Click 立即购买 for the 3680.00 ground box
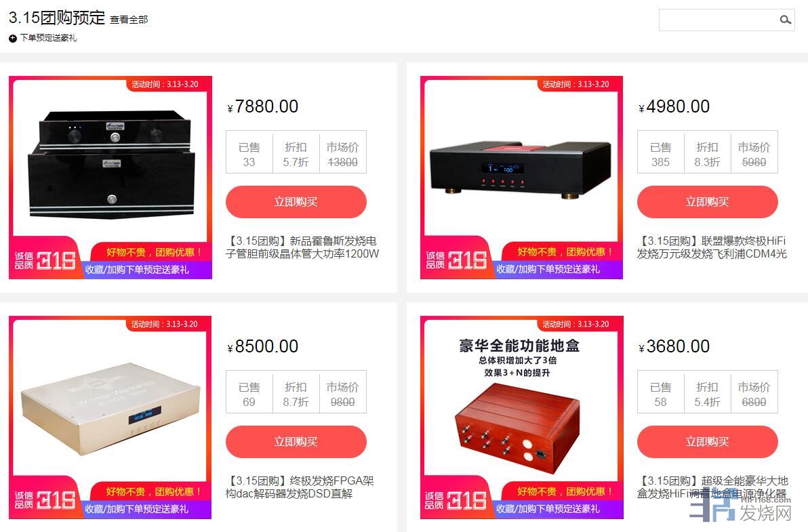This screenshot has height=532, width=808. (x=707, y=442)
